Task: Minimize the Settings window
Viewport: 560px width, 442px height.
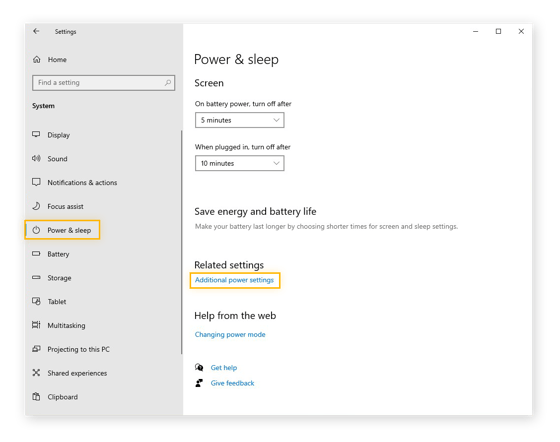Action: point(475,31)
